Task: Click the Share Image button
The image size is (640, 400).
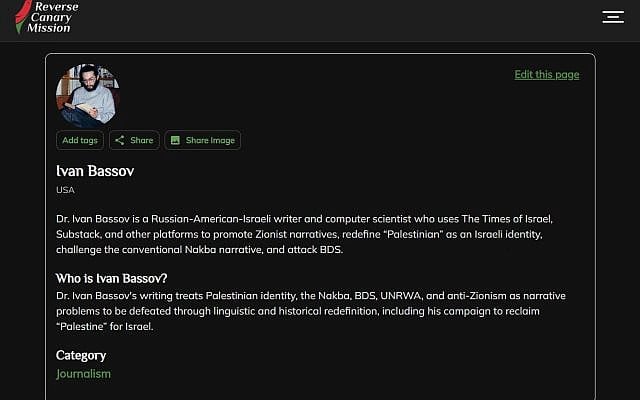Action: click(x=202, y=140)
